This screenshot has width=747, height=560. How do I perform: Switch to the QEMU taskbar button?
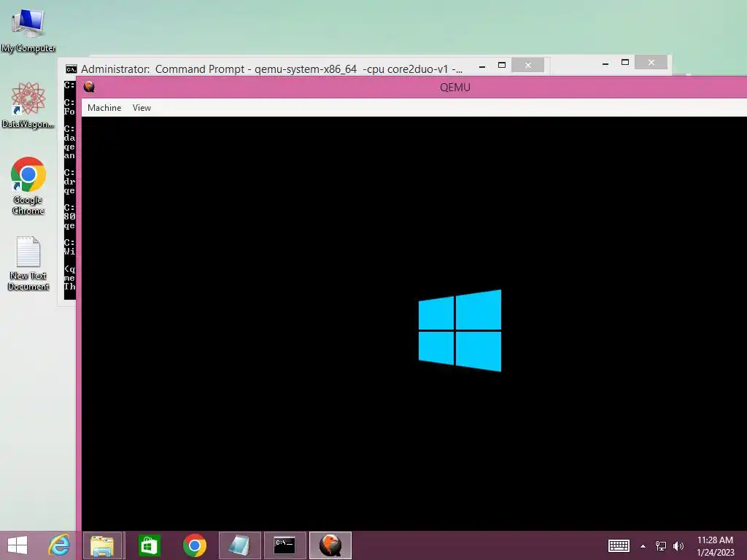click(330, 545)
